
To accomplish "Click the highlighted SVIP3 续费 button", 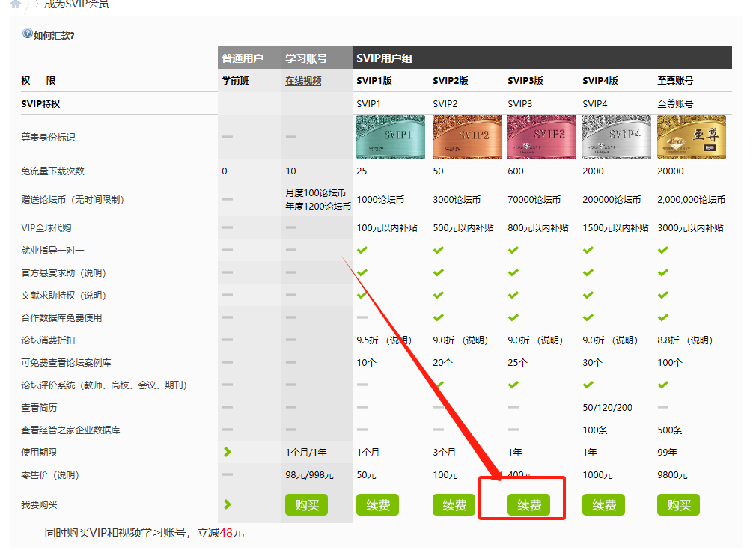I will point(529,505).
